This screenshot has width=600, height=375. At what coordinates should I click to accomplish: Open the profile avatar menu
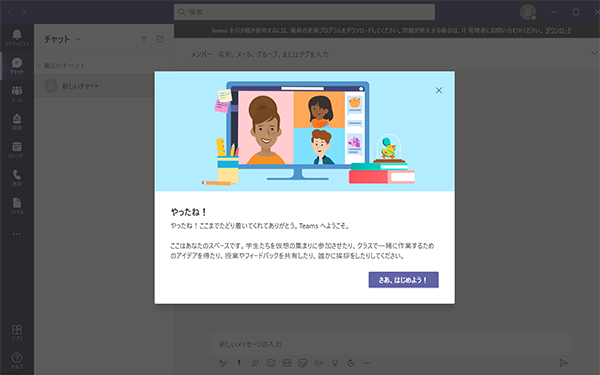coord(528,12)
